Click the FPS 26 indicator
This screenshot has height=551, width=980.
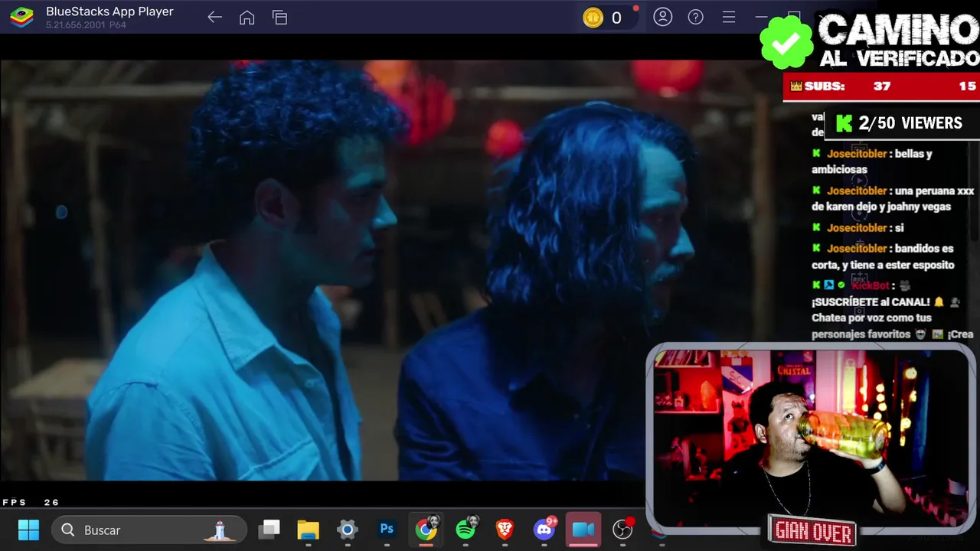(x=31, y=503)
